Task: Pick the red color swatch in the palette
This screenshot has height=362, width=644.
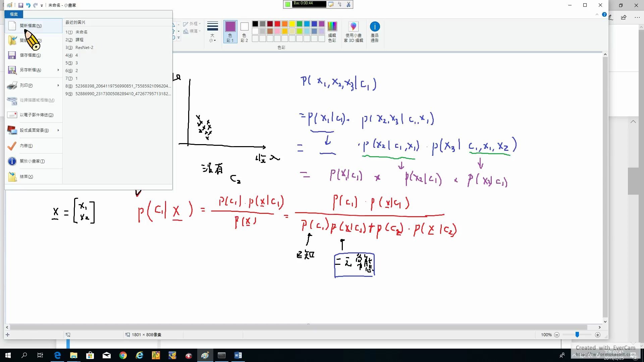Action: click(x=277, y=24)
